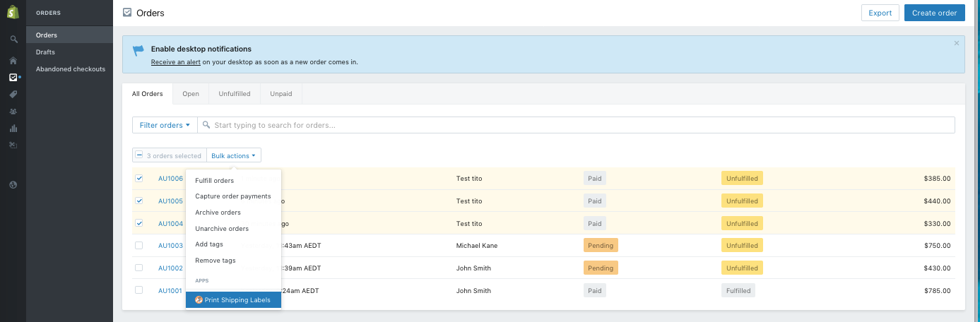Open order AU1005 link
The height and width of the screenshot is (322, 980).
[170, 201]
